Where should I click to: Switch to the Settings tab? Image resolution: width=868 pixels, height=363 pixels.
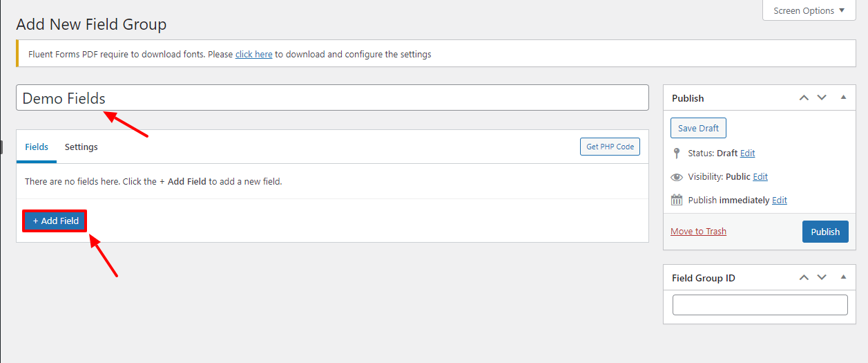click(x=81, y=147)
